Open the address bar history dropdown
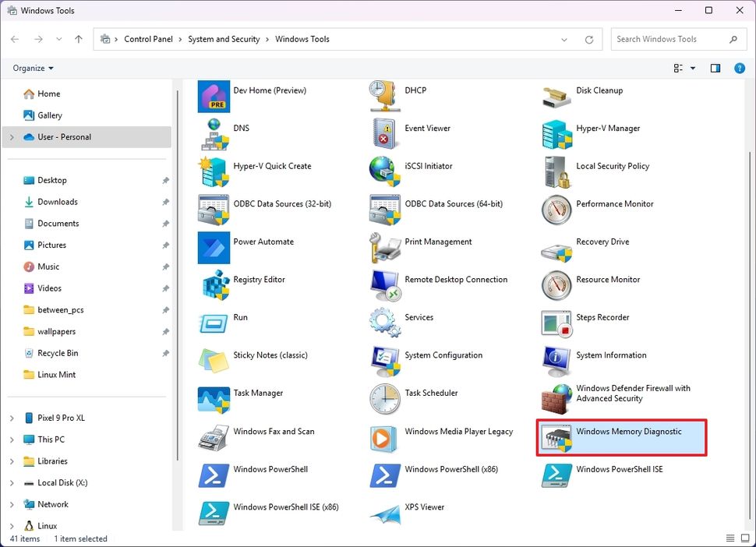 pos(563,39)
